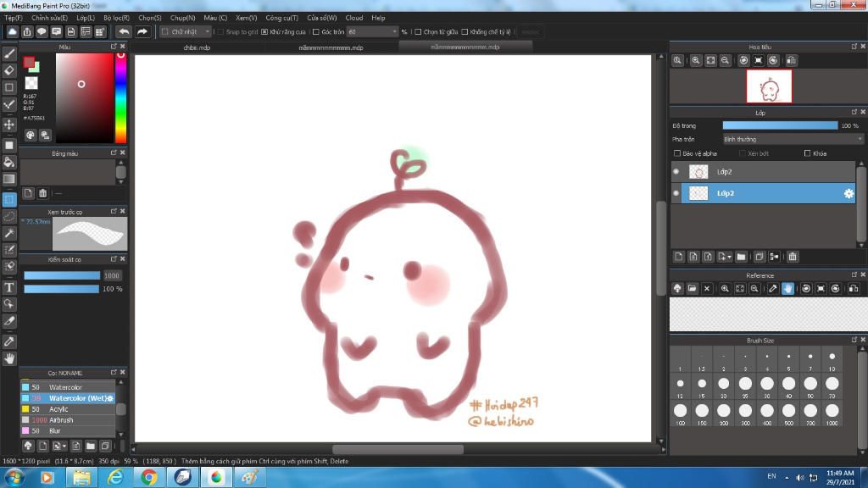
Task: Select the Watercolor brush in the brush list
Action: point(68,387)
